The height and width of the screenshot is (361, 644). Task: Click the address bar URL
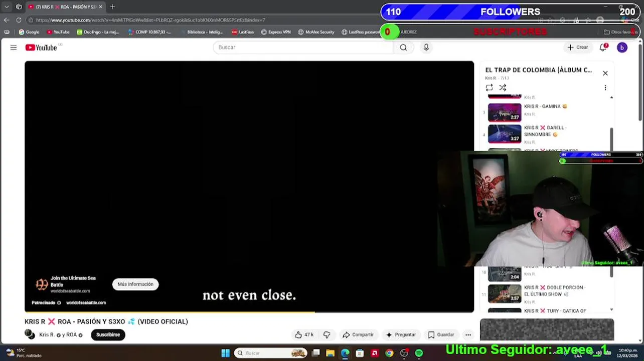click(x=150, y=20)
